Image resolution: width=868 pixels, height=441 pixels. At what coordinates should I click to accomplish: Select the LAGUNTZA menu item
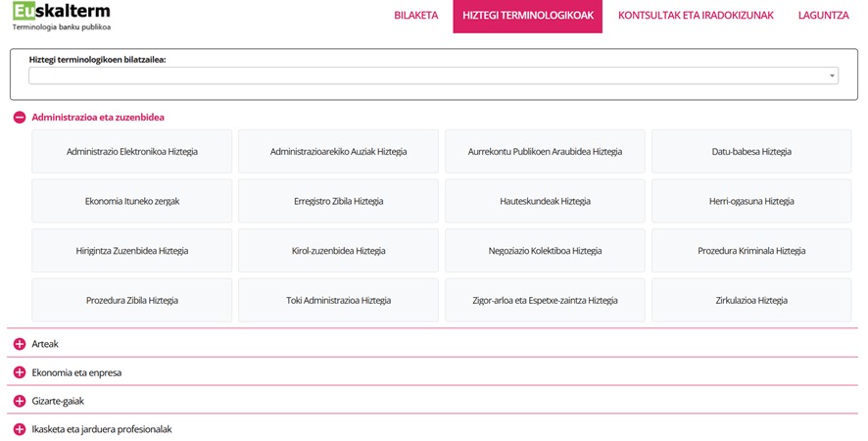tap(823, 16)
